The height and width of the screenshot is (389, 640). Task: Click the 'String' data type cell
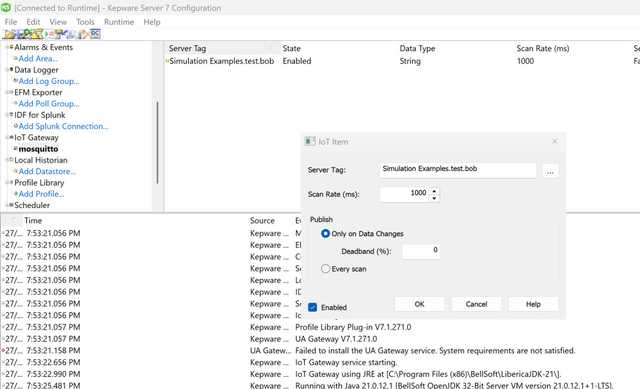pos(410,61)
